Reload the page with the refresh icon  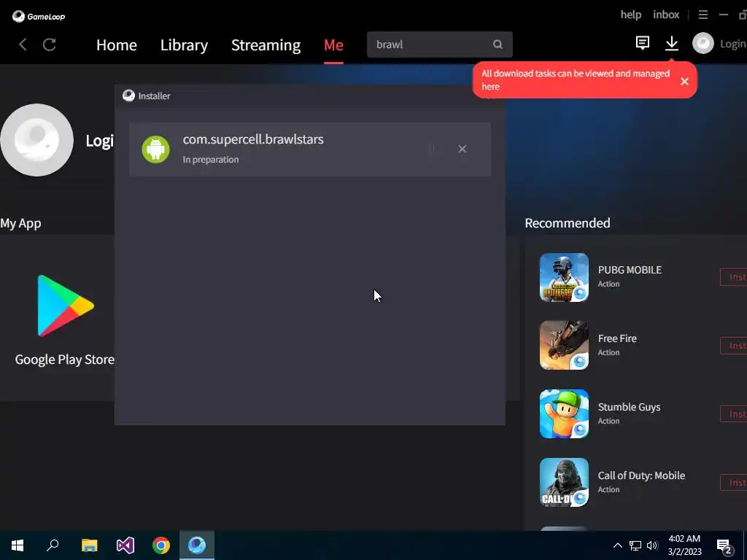click(50, 44)
